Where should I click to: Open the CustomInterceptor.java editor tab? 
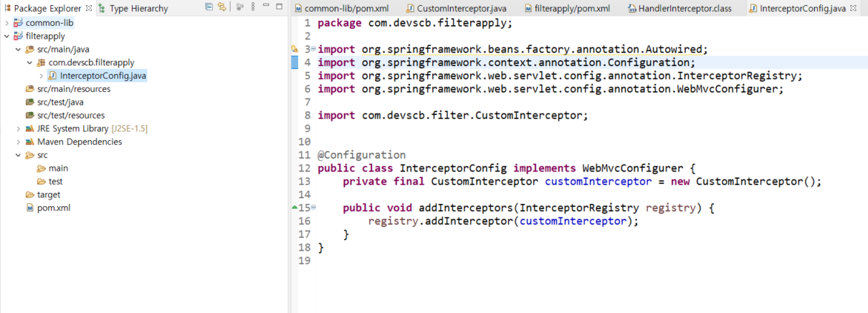(458, 9)
